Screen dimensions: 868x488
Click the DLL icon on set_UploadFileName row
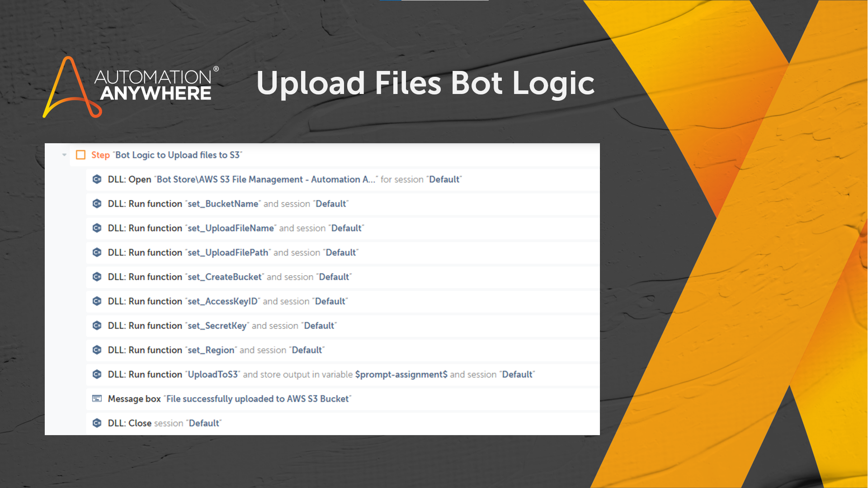point(97,228)
